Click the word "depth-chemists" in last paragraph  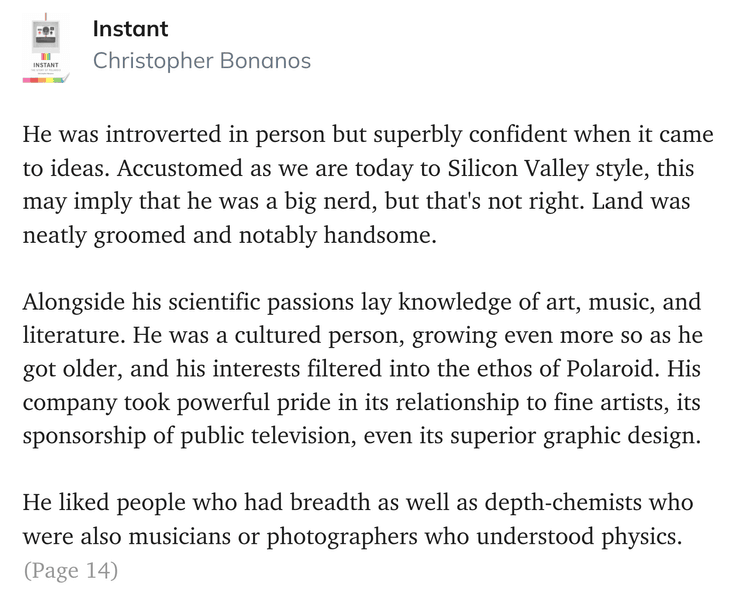563,502
